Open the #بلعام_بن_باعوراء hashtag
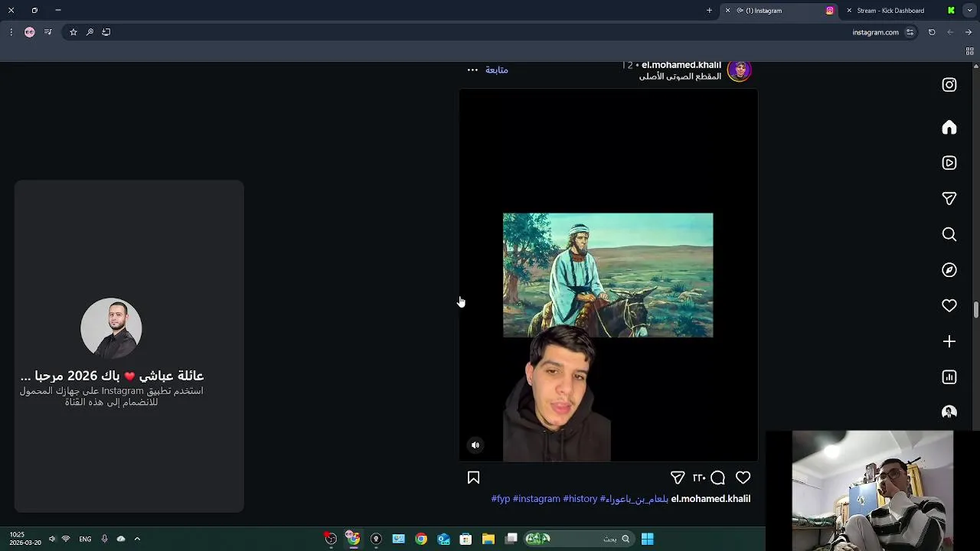 [x=634, y=499]
